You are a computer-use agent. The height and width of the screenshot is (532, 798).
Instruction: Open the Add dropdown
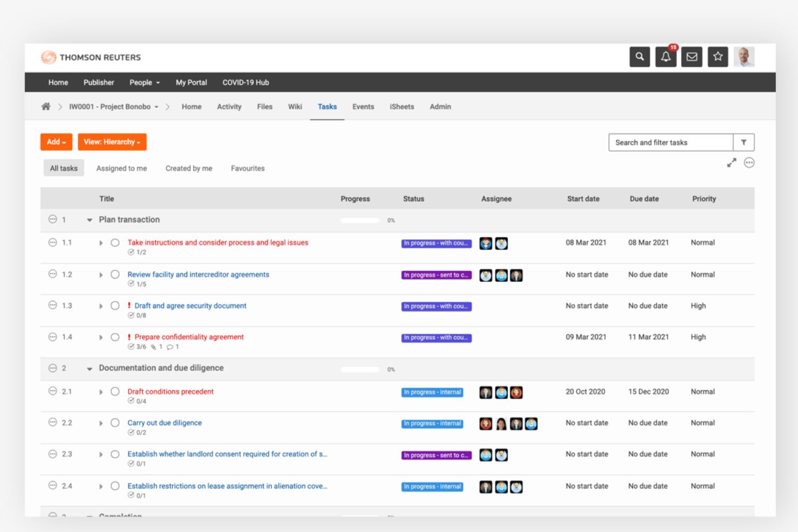click(56, 142)
